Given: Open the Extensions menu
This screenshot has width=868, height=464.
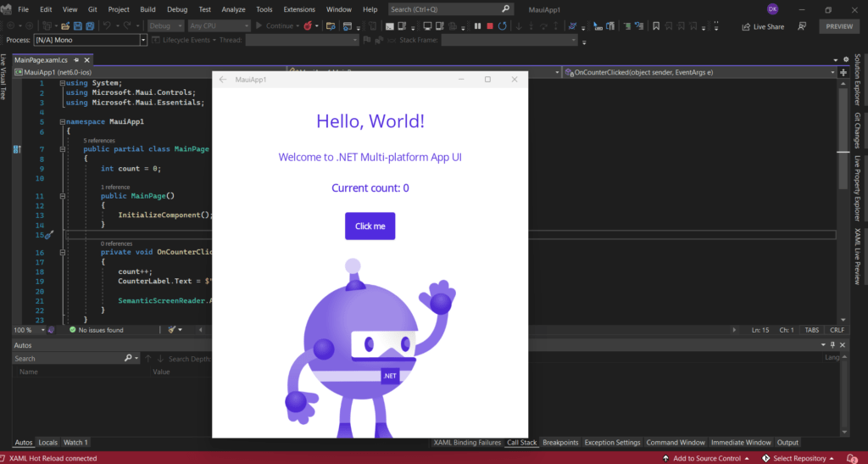Looking at the screenshot, I should click(x=299, y=9).
